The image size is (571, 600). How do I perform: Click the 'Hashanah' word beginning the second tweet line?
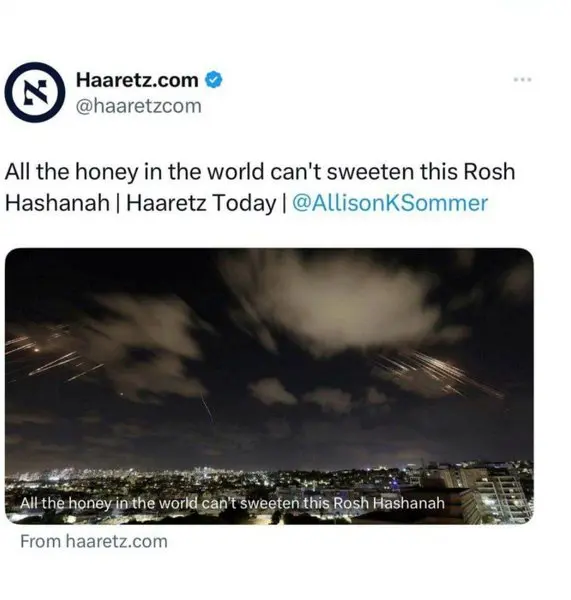click(57, 203)
